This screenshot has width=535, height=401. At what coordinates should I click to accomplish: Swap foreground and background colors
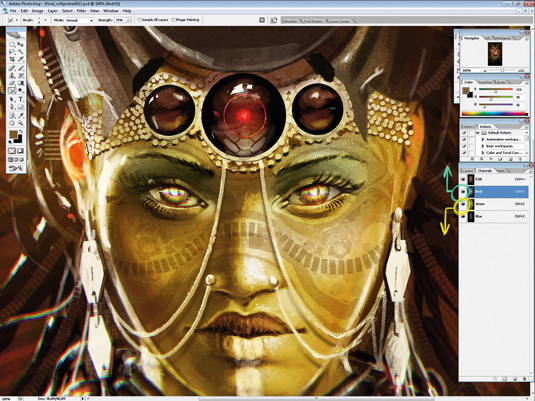coord(21,131)
